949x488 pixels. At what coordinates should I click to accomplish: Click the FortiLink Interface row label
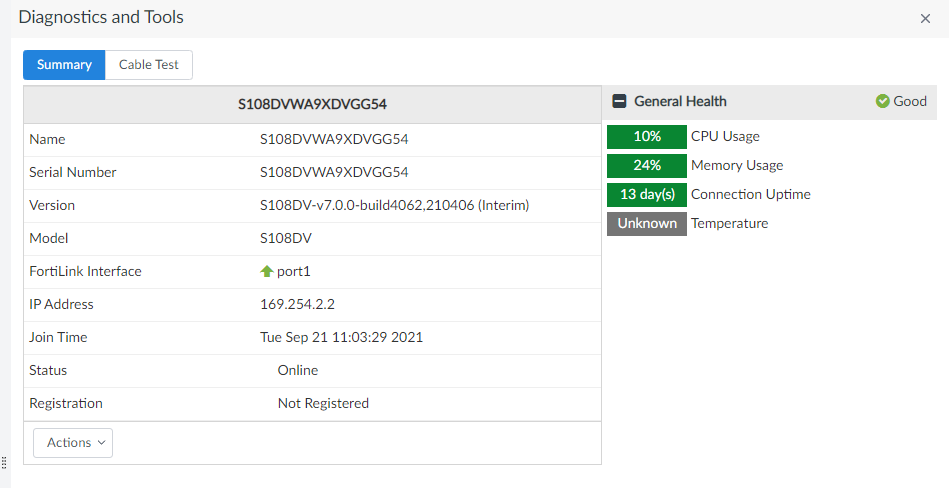[85, 271]
